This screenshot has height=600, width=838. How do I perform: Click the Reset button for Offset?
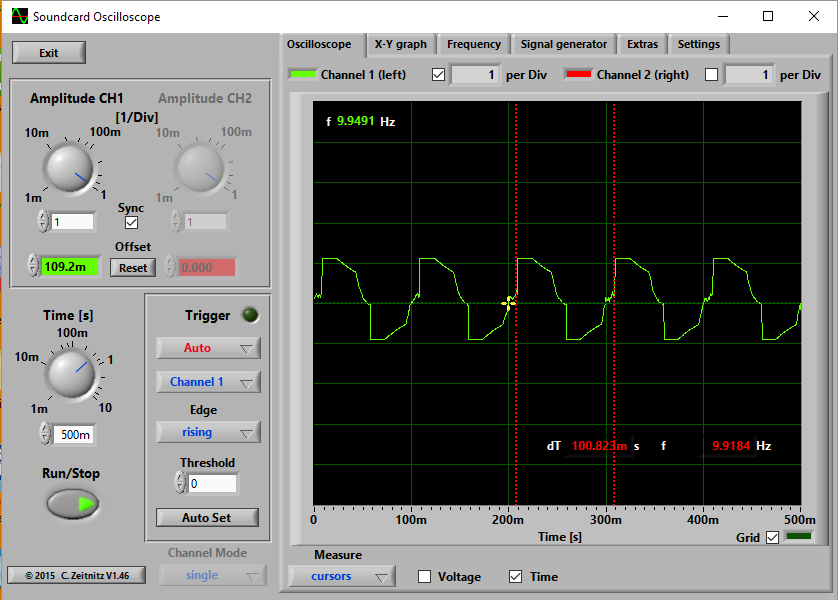point(132,267)
